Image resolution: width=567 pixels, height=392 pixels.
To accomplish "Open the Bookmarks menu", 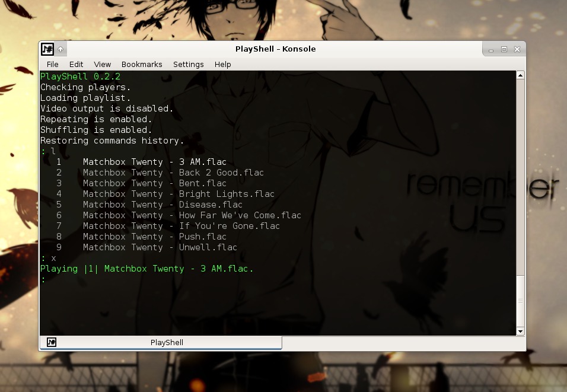I will (142, 64).
